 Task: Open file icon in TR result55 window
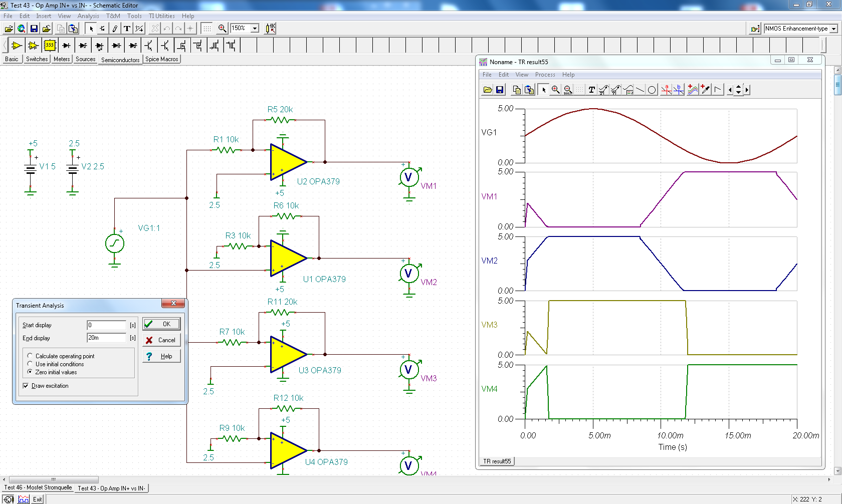[487, 90]
